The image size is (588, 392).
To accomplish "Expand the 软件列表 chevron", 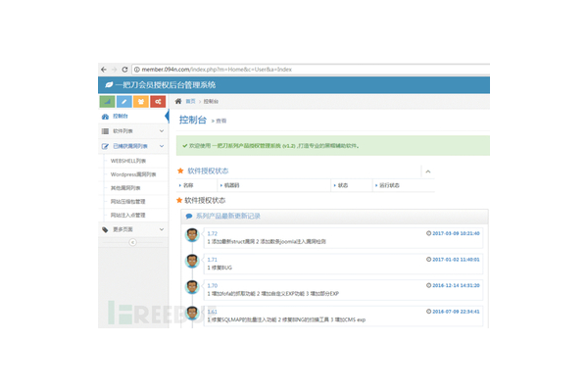I will tap(162, 131).
